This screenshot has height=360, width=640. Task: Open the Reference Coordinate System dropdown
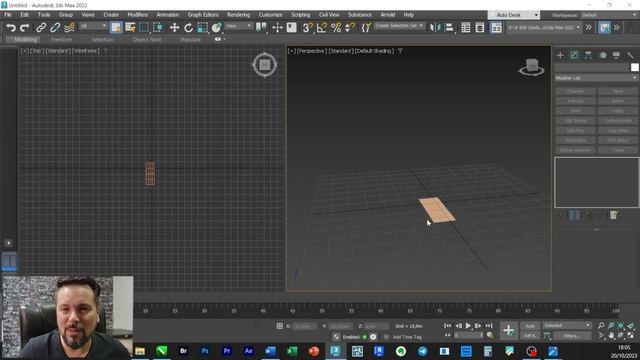pos(239,26)
